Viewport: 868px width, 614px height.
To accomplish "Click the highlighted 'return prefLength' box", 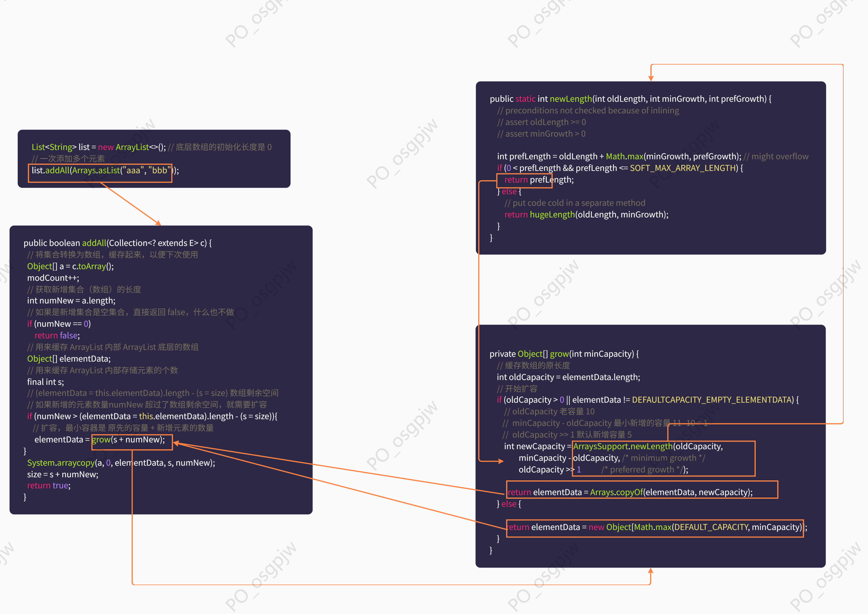I will pyautogui.click(x=524, y=180).
